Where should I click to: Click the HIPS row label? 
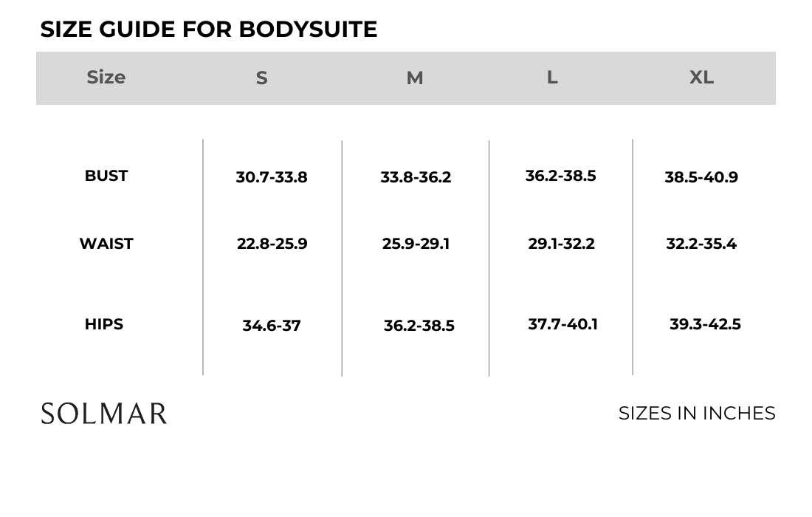(x=104, y=324)
